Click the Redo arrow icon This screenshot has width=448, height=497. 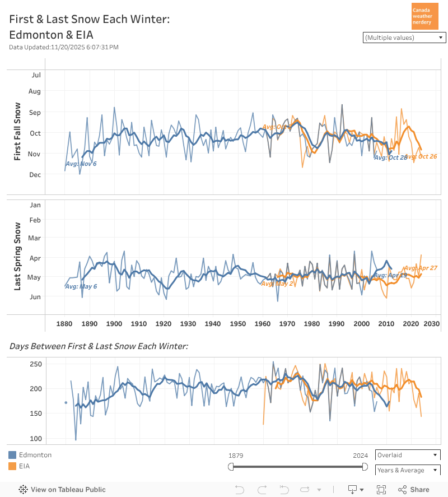262,489
